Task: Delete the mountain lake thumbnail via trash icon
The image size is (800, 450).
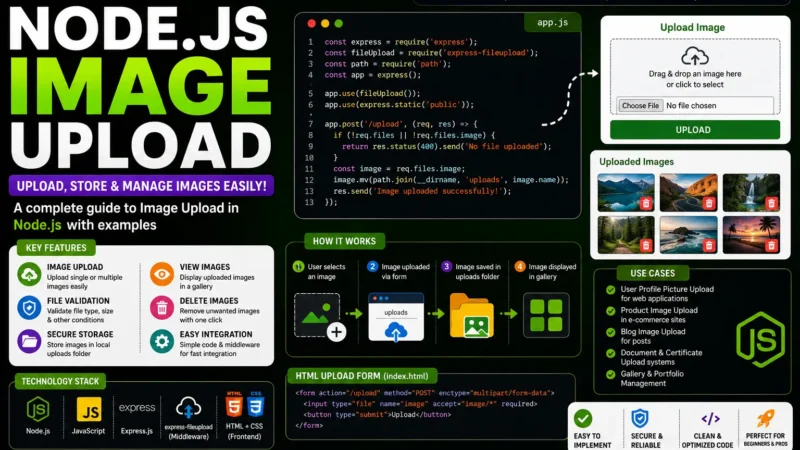Action: [x=646, y=204]
